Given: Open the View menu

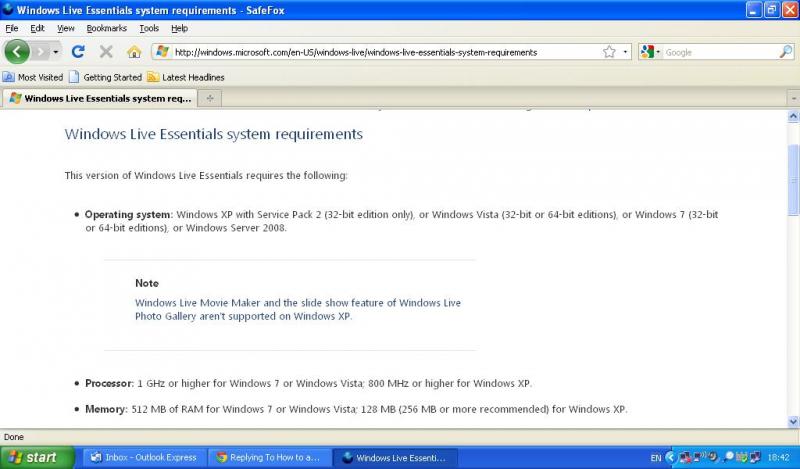Looking at the screenshot, I should 66,28.
